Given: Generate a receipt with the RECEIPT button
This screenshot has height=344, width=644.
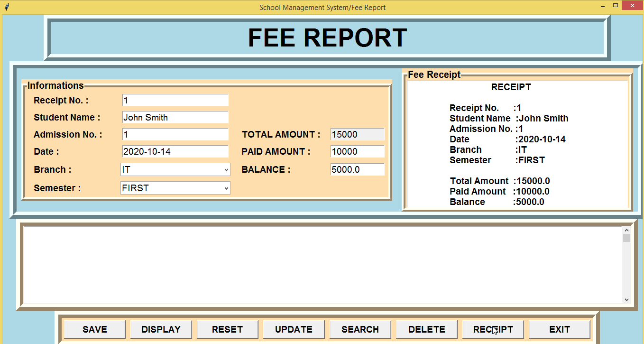Looking at the screenshot, I should click(x=493, y=329).
